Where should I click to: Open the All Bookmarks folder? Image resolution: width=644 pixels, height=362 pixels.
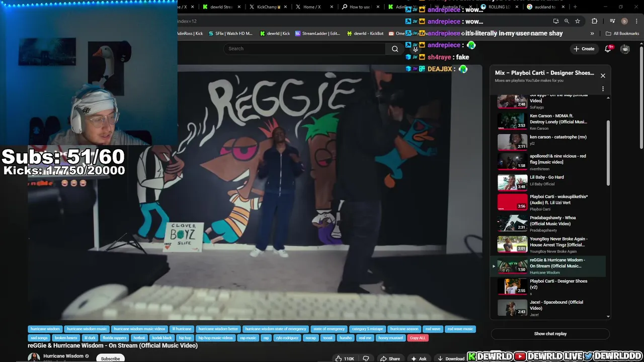tap(622, 34)
